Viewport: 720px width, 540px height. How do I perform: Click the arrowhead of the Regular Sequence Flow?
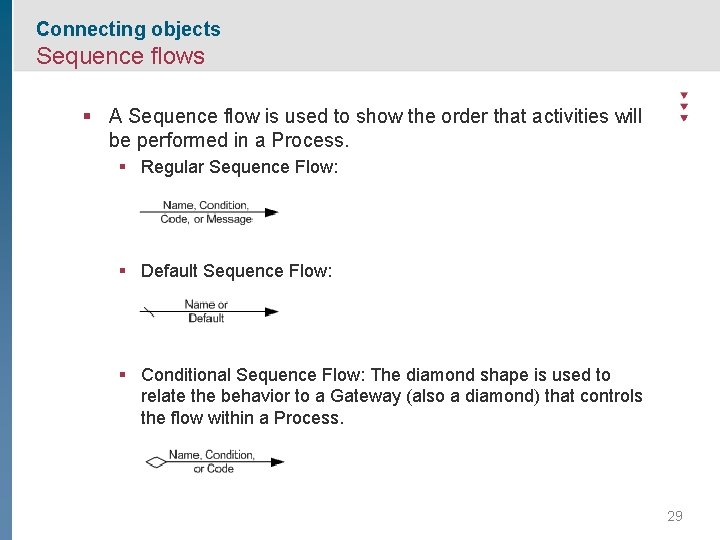[270, 212]
